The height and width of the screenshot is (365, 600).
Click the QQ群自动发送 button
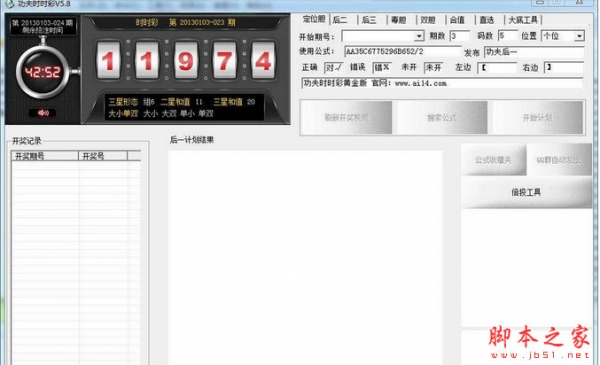[x=559, y=160]
